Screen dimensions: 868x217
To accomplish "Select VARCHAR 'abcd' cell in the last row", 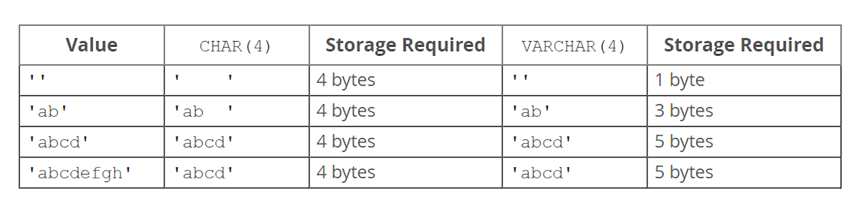I will [x=575, y=173].
